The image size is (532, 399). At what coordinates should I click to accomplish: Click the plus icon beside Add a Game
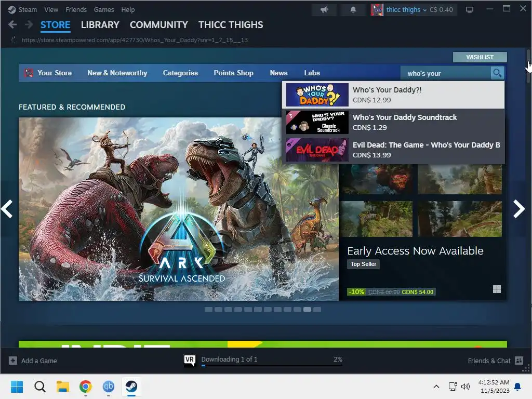pos(13,361)
